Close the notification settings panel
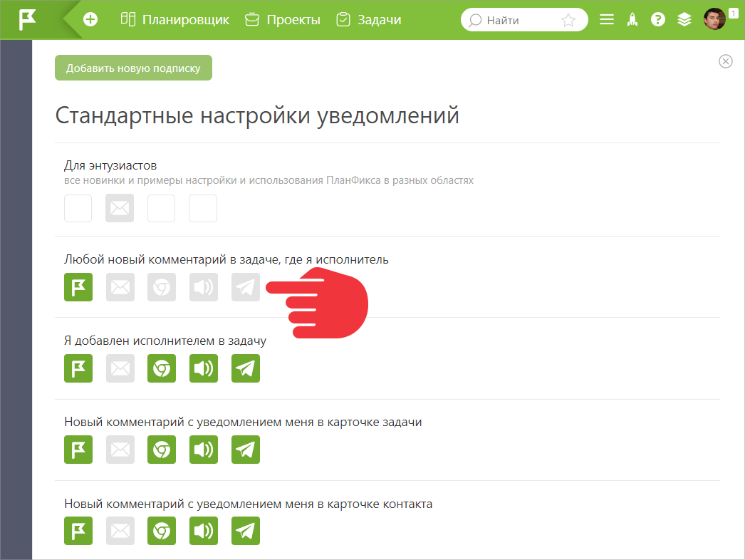 (x=726, y=61)
